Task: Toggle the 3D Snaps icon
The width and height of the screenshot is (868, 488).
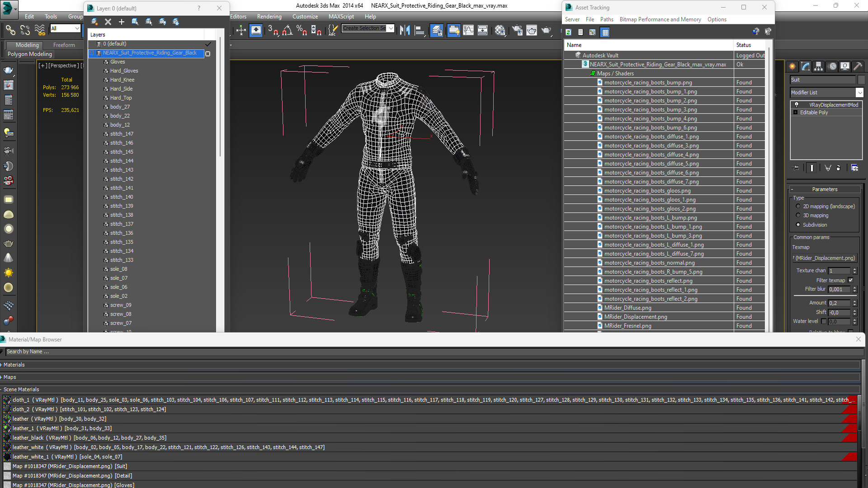Action: [x=273, y=30]
